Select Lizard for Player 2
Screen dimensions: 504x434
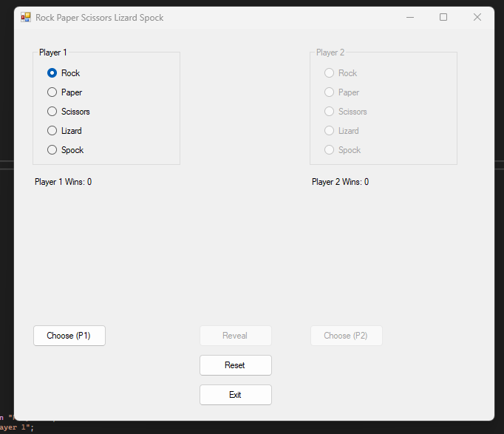[x=330, y=131]
